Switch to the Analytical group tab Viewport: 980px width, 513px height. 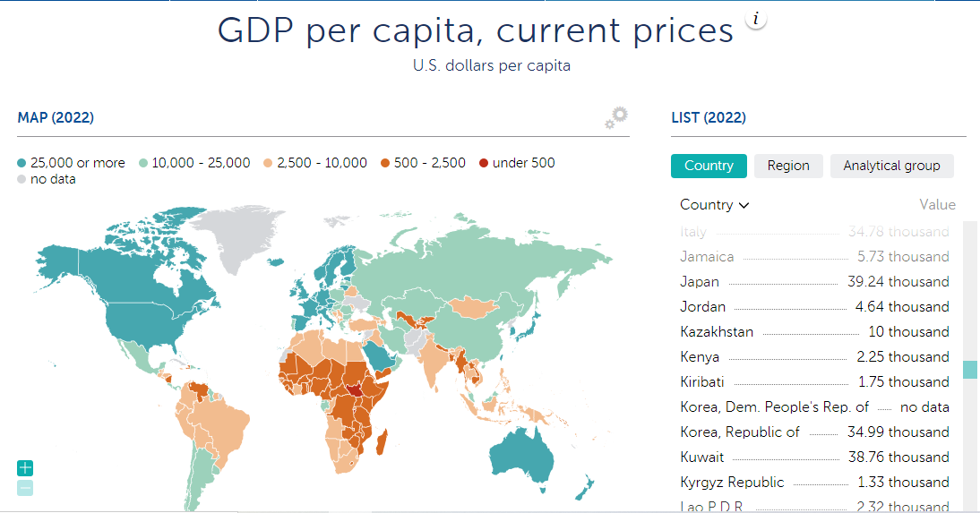(891, 166)
